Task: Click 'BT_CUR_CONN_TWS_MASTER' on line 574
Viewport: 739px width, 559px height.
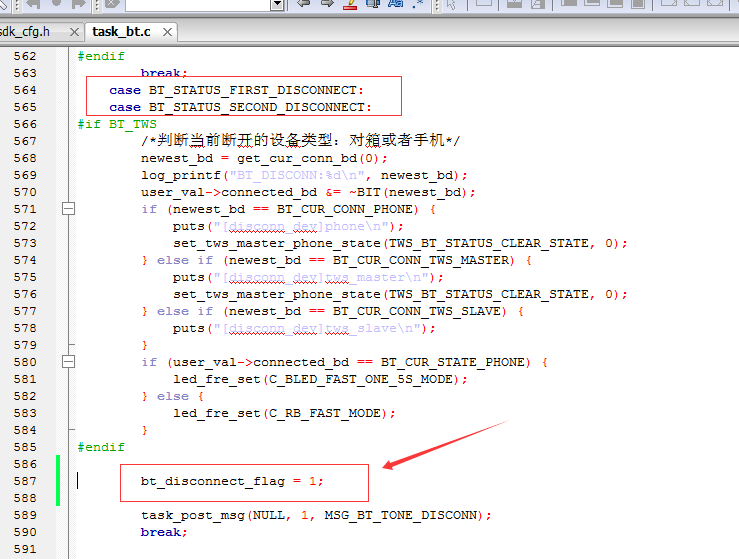Action: (421, 260)
